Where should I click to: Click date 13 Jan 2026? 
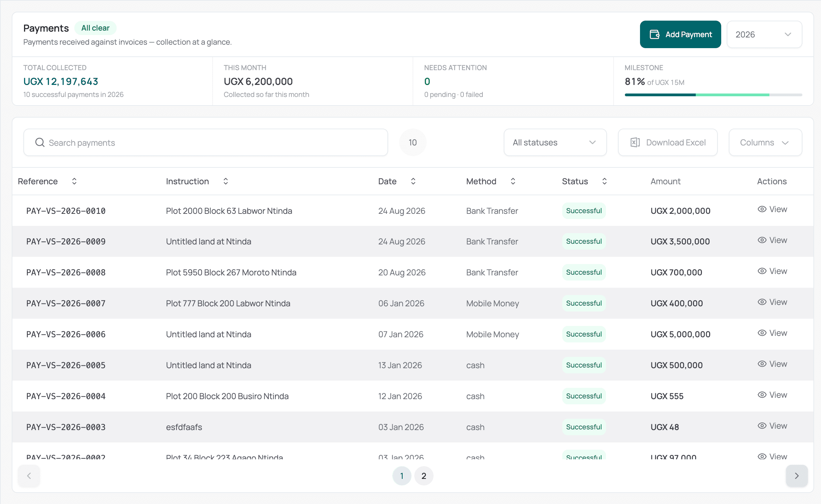[400, 365]
